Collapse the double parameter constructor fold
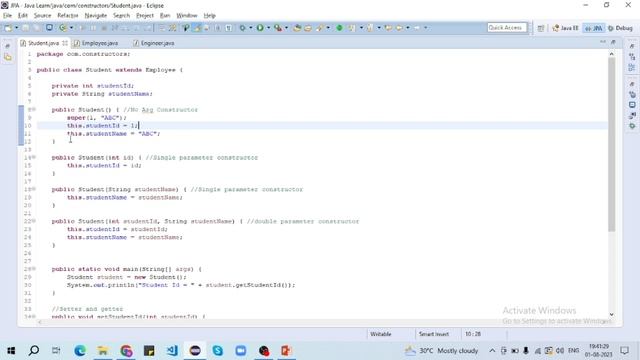The height and width of the screenshot is (360, 640). click(x=34, y=221)
